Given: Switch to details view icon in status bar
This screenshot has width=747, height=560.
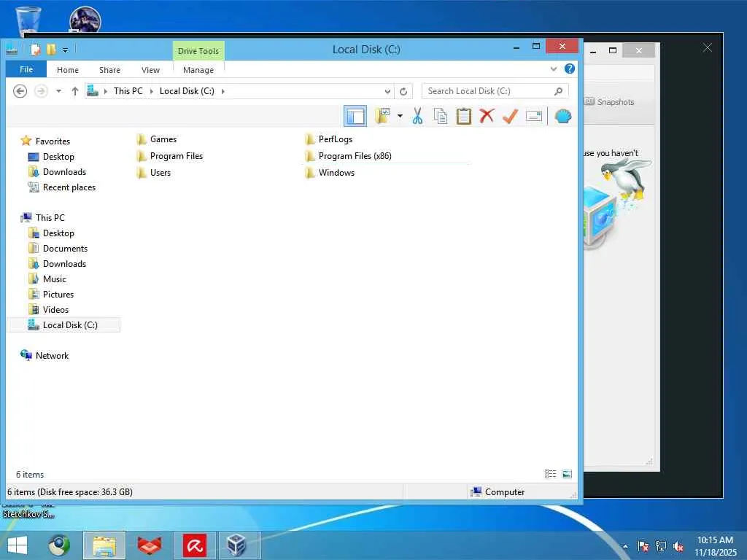Looking at the screenshot, I should (550, 474).
